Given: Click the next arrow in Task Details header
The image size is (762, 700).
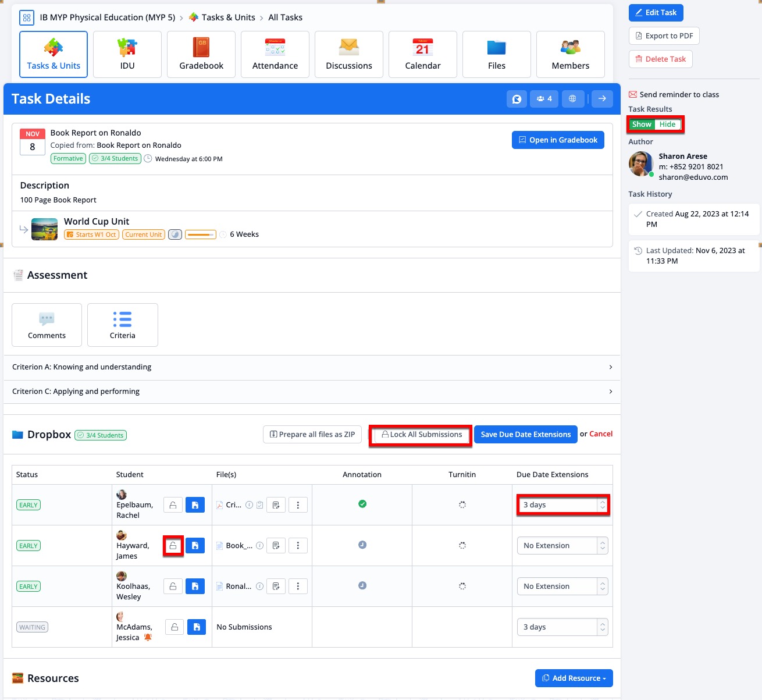Looking at the screenshot, I should (602, 99).
